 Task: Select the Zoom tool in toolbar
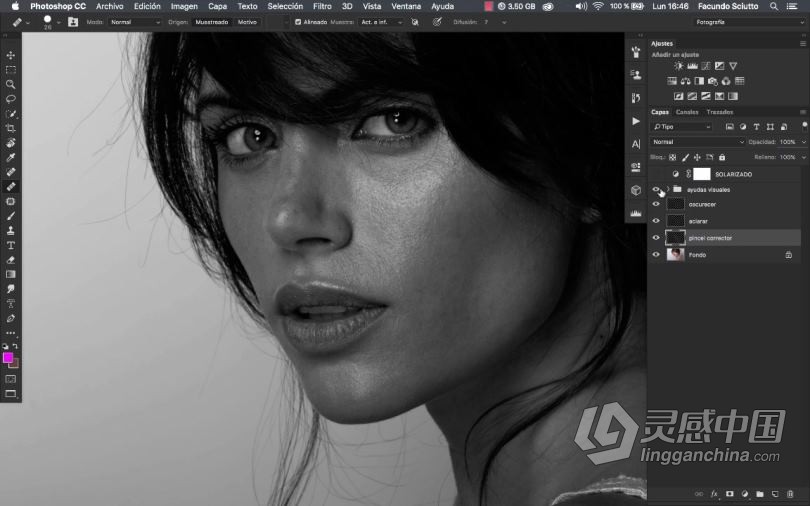pos(10,84)
